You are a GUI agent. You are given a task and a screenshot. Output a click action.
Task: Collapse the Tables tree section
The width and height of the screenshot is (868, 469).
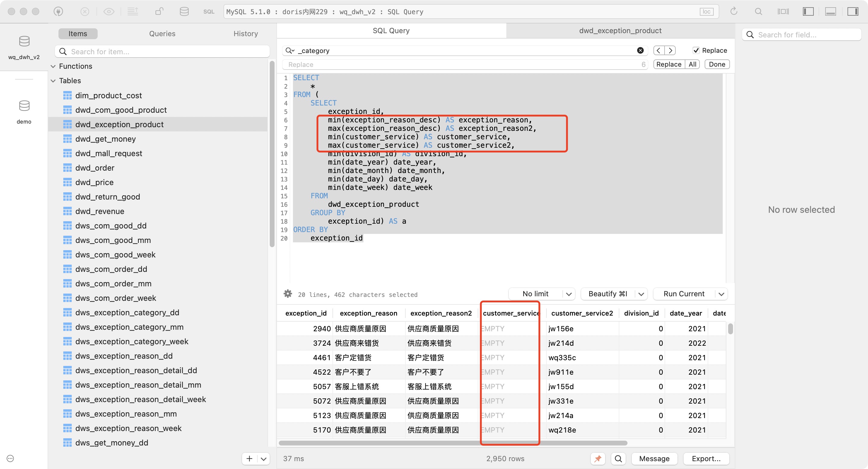coord(53,81)
